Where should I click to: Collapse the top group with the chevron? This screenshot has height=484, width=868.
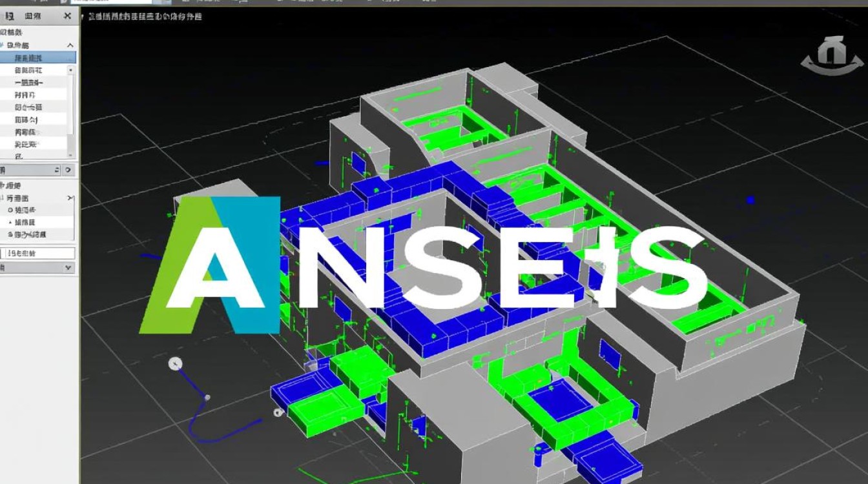(70, 45)
